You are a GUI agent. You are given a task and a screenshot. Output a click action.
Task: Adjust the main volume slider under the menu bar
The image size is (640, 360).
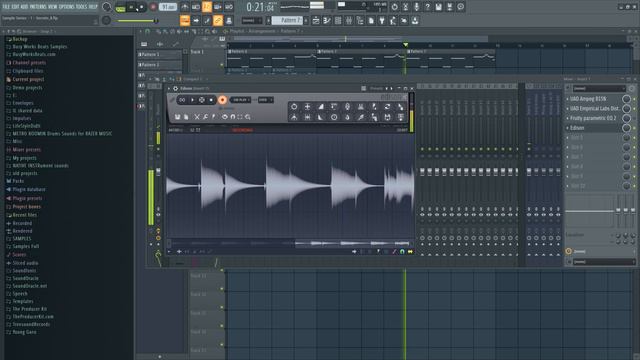point(137,20)
